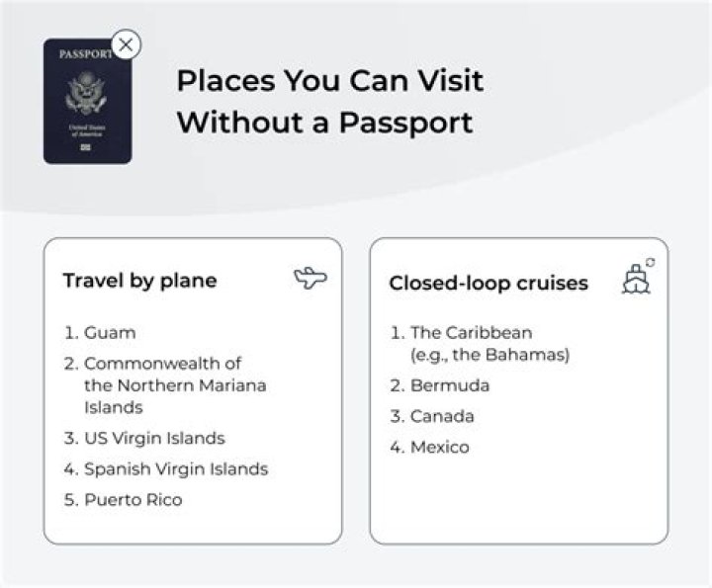
Task: Click the "Without a Passport" title line
Action: click(324, 123)
